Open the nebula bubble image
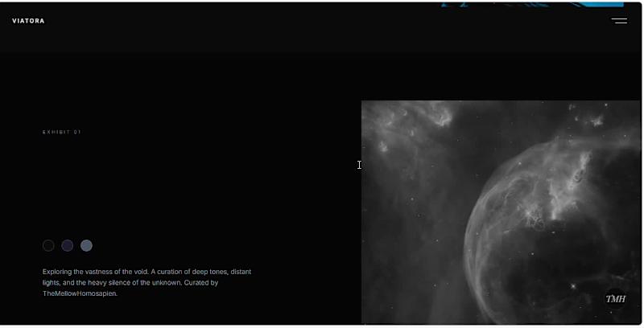The width and height of the screenshot is (644, 328). (501, 212)
